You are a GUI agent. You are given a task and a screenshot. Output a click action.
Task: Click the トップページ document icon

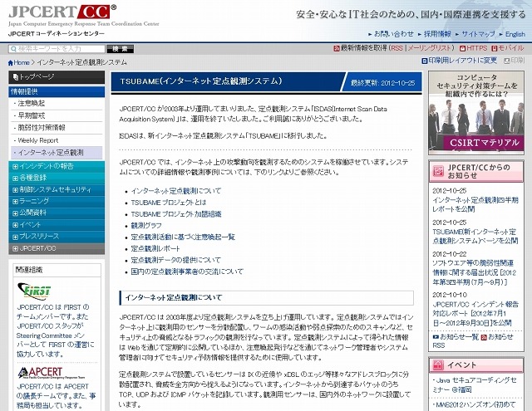click(x=15, y=77)
